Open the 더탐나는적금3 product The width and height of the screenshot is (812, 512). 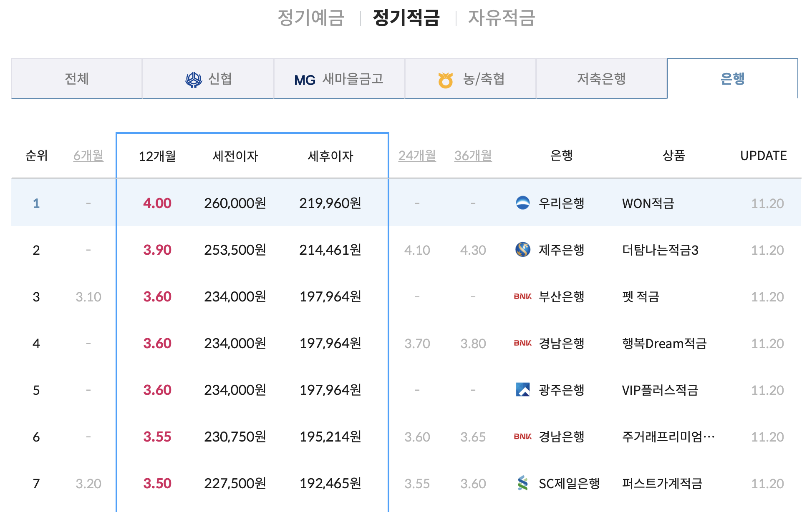tap(660, 250)
